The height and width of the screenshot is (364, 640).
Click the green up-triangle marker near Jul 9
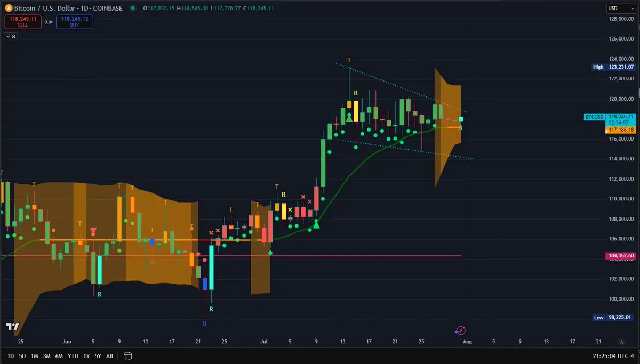pos(316,225)
